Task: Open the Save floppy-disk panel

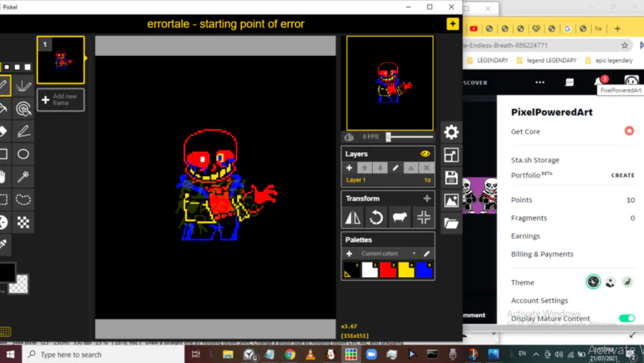Action: click(451, 178)
